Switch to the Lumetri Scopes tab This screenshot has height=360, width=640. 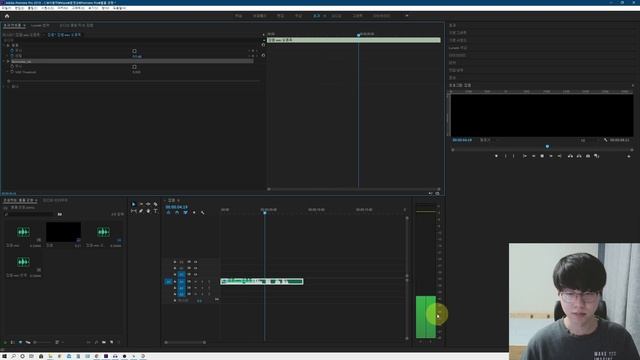[x=40, y=25]
